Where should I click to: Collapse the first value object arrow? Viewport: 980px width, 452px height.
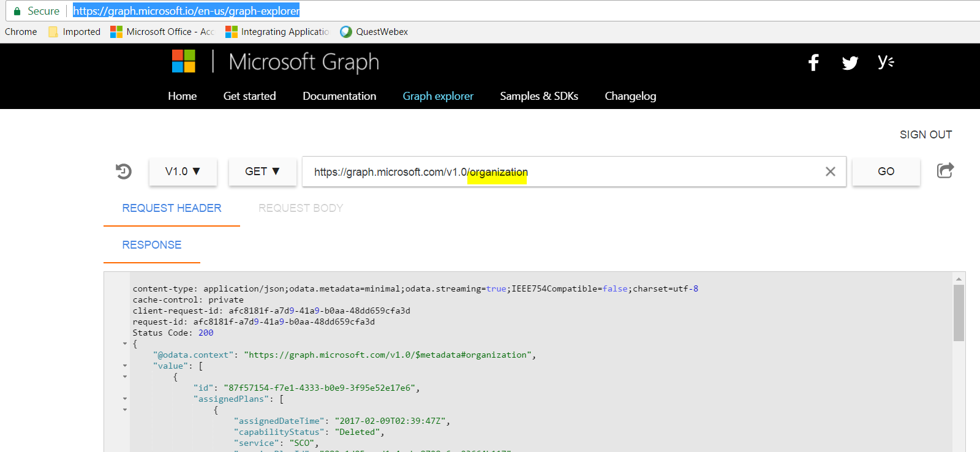[x=125, y=377]
